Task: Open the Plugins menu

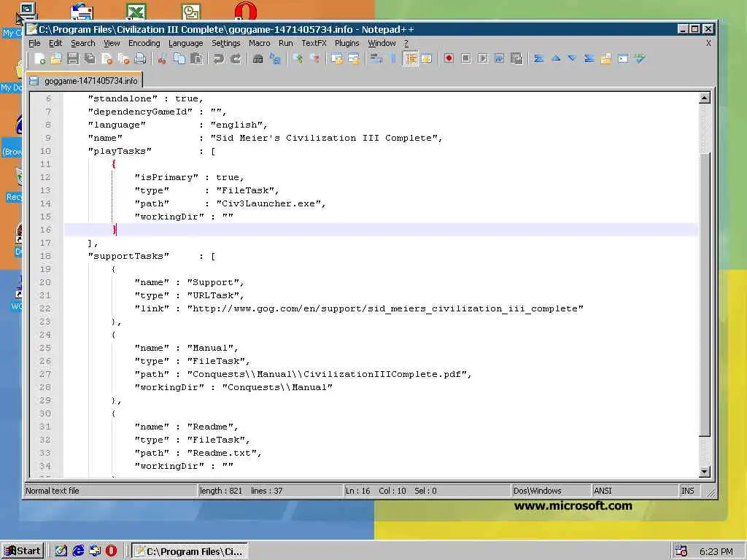Action: [x=347, y=43]
